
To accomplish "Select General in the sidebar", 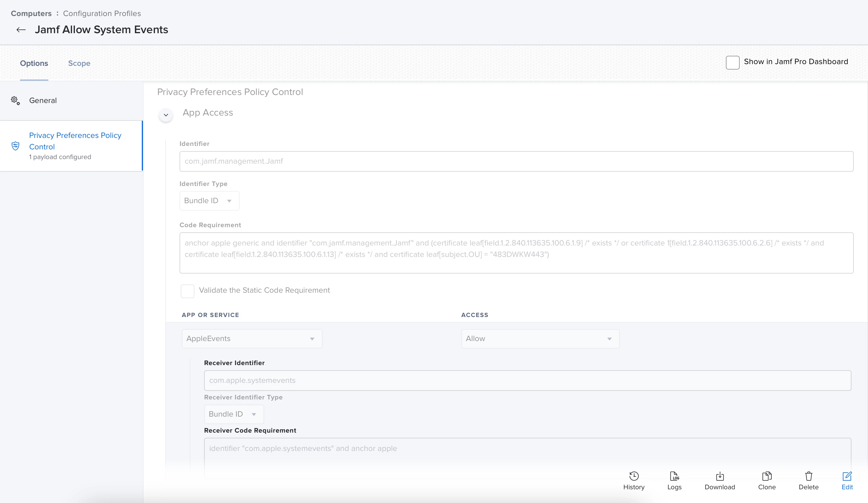I will point(71,100).
